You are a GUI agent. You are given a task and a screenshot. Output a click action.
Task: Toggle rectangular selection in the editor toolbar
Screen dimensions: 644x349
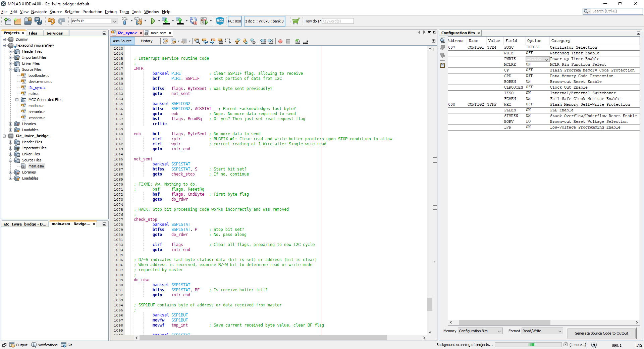click(x=228, y=41)
